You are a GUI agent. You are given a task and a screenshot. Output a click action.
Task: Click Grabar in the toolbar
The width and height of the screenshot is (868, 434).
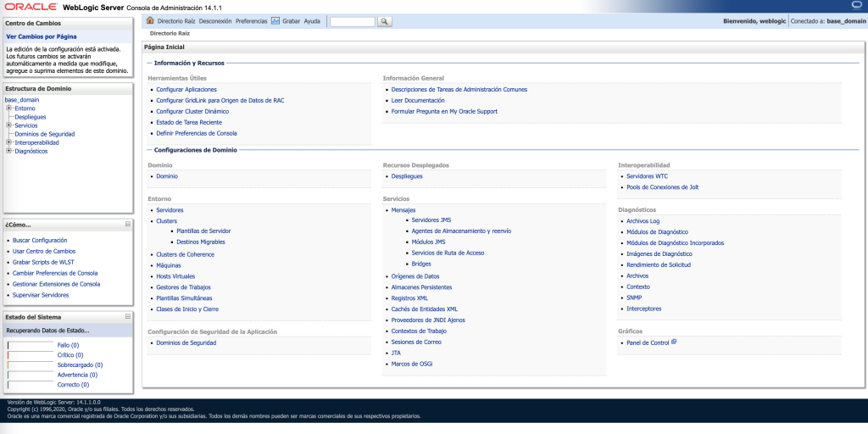[x=292, y=21]
